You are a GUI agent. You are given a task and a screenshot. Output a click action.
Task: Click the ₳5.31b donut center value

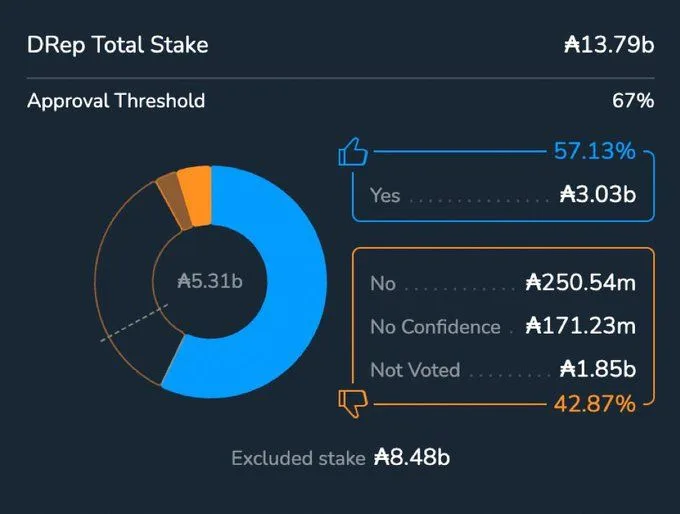[210, 281]
